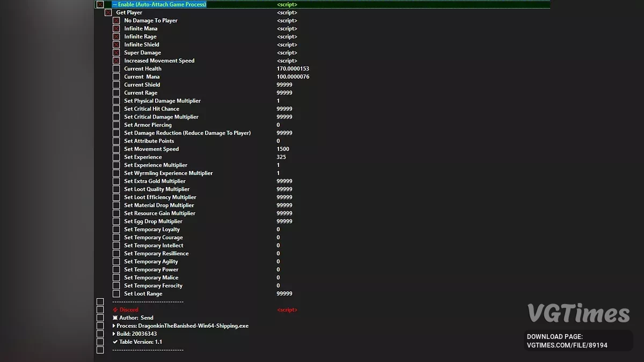Click the Discord icon next to its label

(x=115, y=310)
